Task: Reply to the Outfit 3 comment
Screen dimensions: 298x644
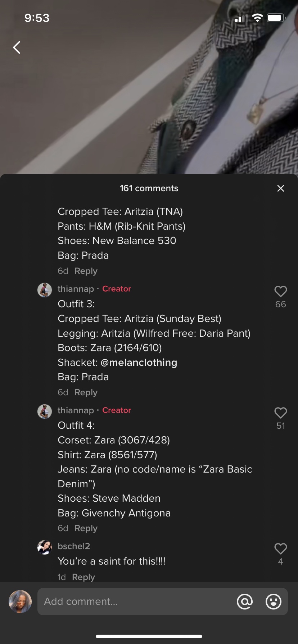Action: tap(86, 392)
